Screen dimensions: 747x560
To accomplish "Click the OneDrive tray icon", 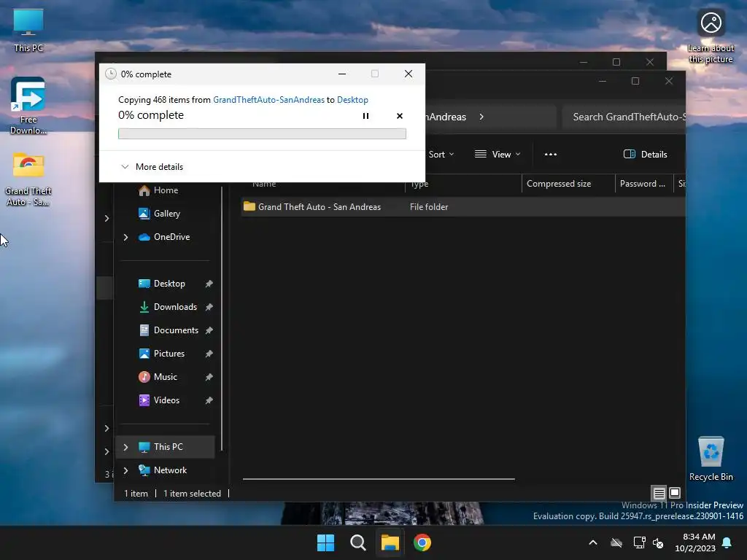I will click(616, 542).
